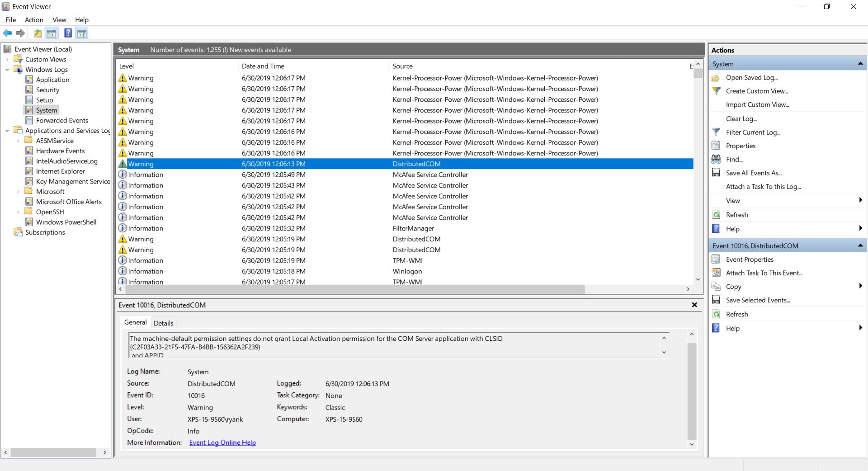Select the Security log in tree
This screenshot has width=868, height=471.
47,90
